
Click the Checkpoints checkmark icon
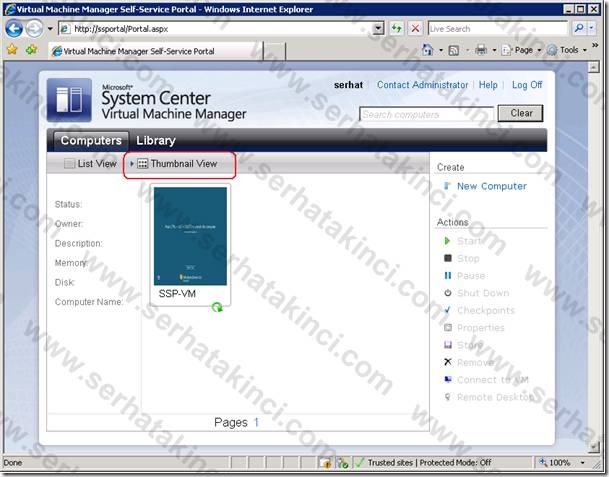[x=447, y=310]
